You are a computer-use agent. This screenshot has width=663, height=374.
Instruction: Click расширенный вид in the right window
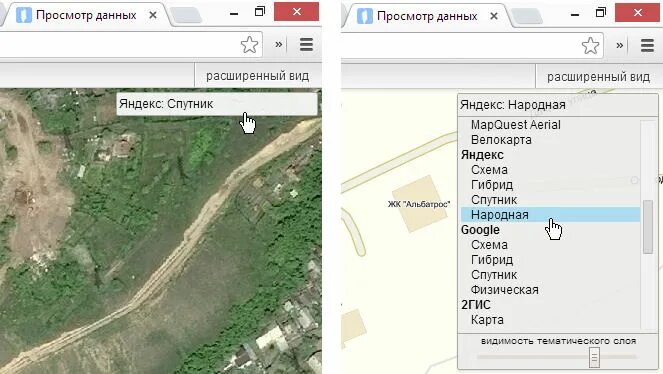[598, 77]
